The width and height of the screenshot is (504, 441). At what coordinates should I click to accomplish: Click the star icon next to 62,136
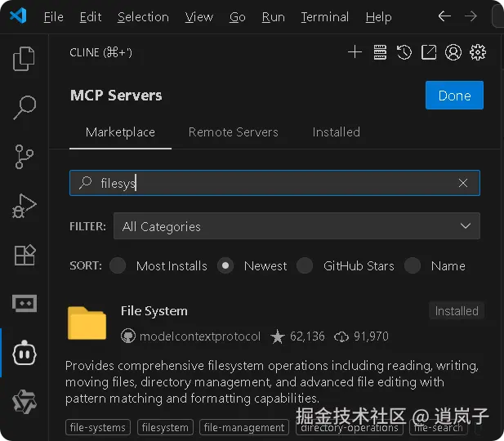coord(278,336)
